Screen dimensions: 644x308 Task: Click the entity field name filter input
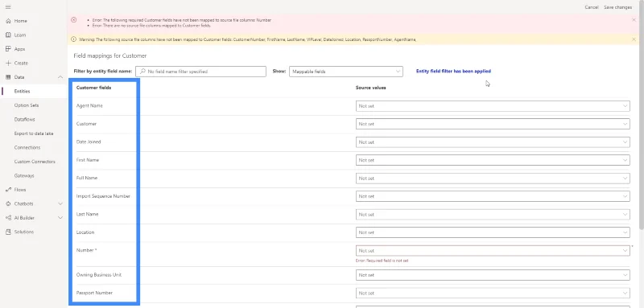tap(200, 72)
